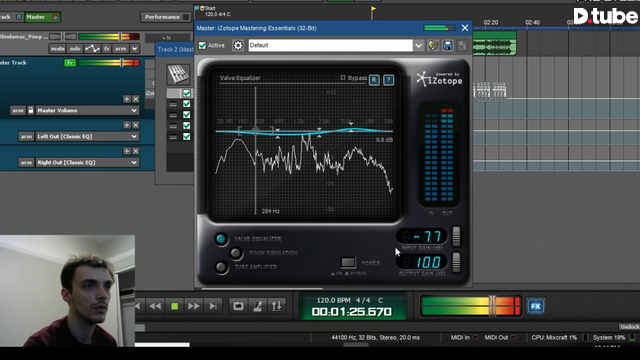Save preset using the floppy disk icon
This screenshot has height=360, width=640.
pyautogui.click(x=448, y=45)
